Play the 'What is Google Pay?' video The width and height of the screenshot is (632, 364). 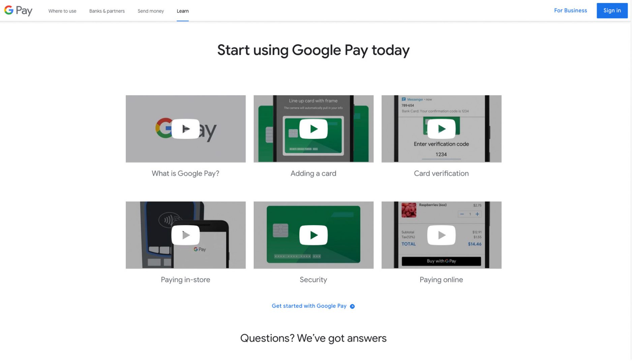coord(185,129)
